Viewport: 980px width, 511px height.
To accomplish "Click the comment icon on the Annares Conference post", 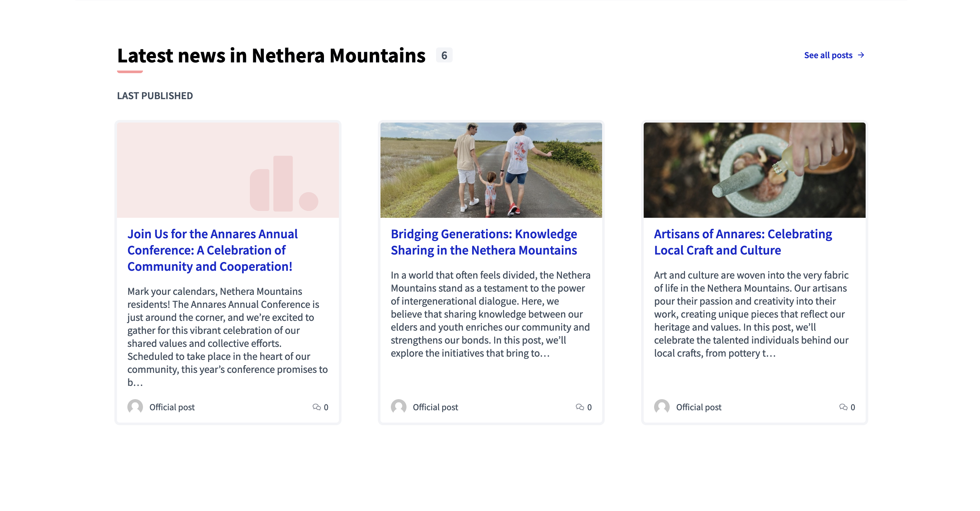I will [317, 407].
